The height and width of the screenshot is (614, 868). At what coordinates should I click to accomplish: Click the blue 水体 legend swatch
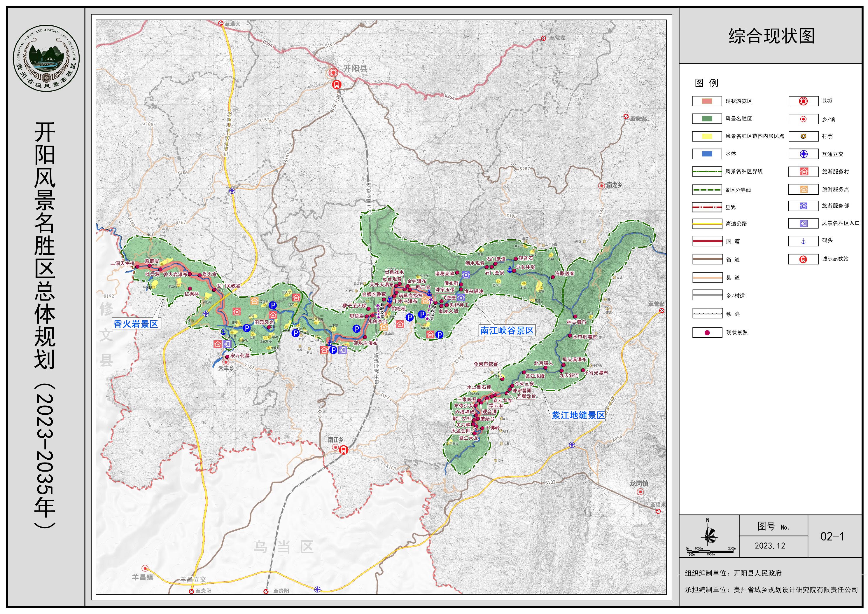707,154
